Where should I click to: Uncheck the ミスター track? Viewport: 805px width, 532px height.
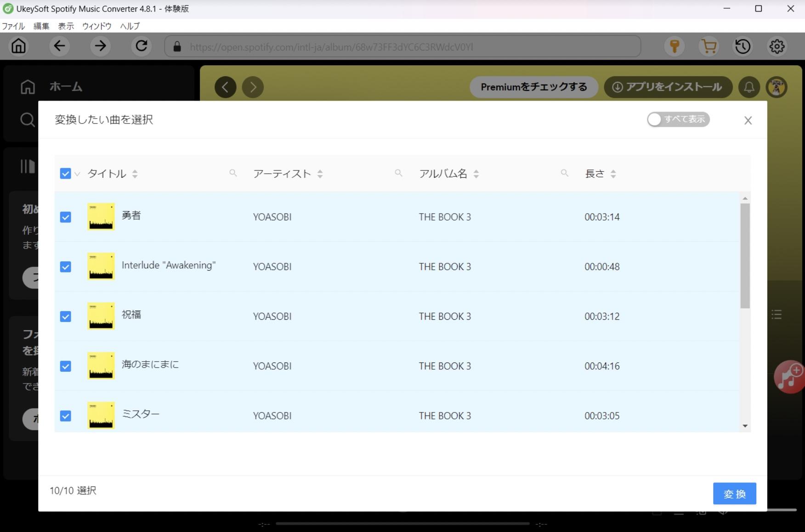(x=65, y=415)
